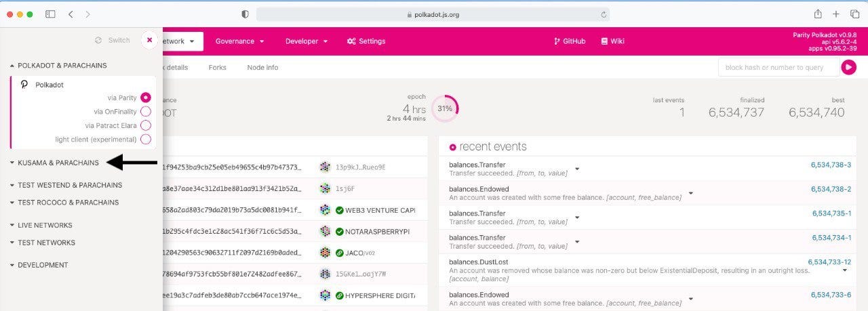
Task: Reload the page with the refresh icon
Action: [604, 14]
